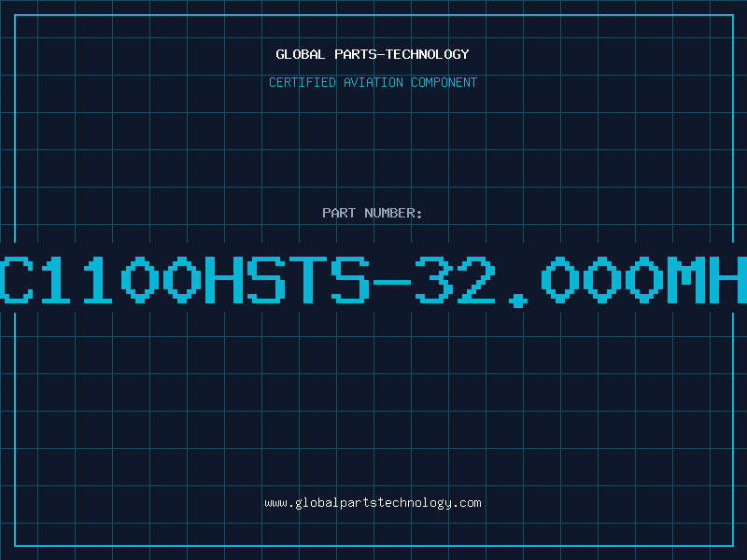Image resolution: width=747 pixels, height=560 pixels.
Task: Click the 'CERTIFIED AVIATION COMPONENT' subtitle
Action: pyautogui.click(x=373, y=82)
